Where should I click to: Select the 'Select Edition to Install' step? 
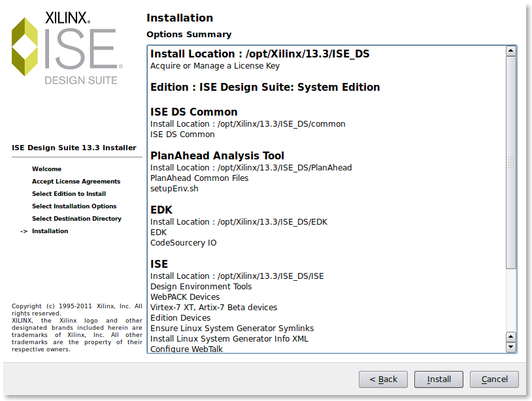coord(69,194)
